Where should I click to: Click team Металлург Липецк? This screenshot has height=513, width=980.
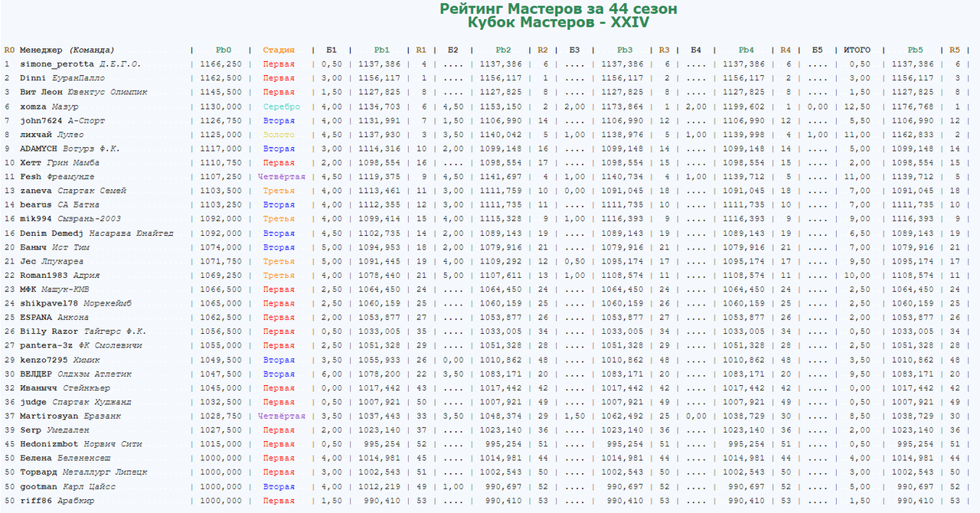click(x=106, y=472)
